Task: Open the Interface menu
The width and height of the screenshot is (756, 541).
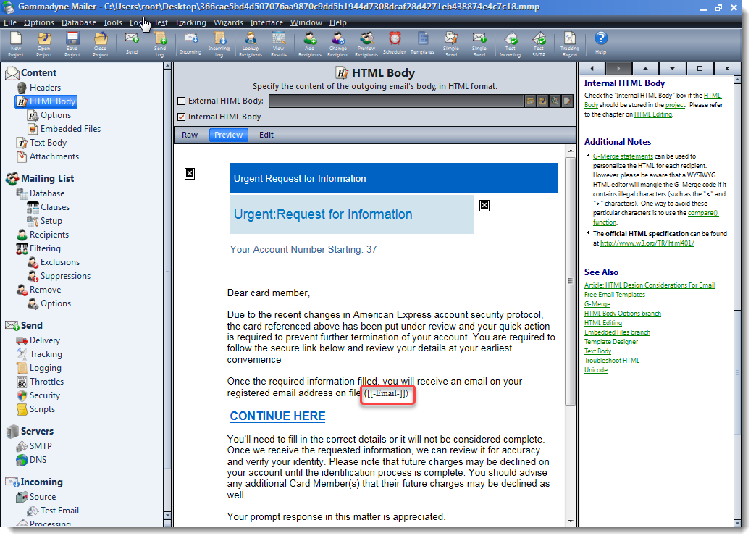Action: point(266,22)
